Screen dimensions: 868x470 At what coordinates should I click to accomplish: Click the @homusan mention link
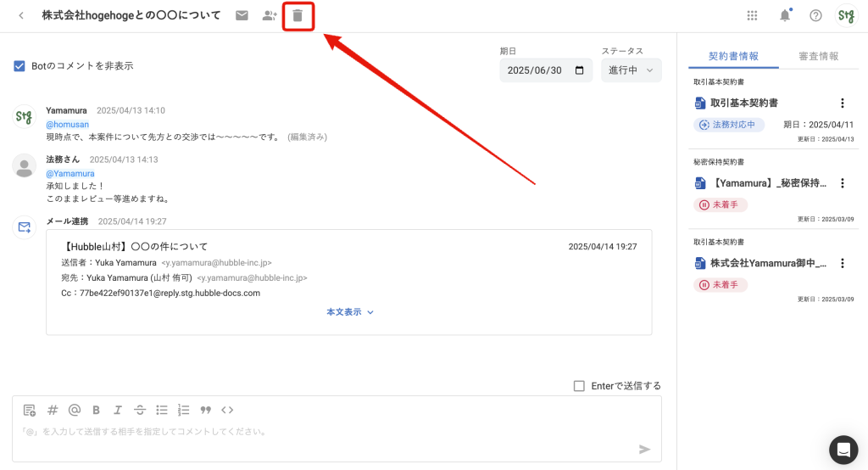68,125
